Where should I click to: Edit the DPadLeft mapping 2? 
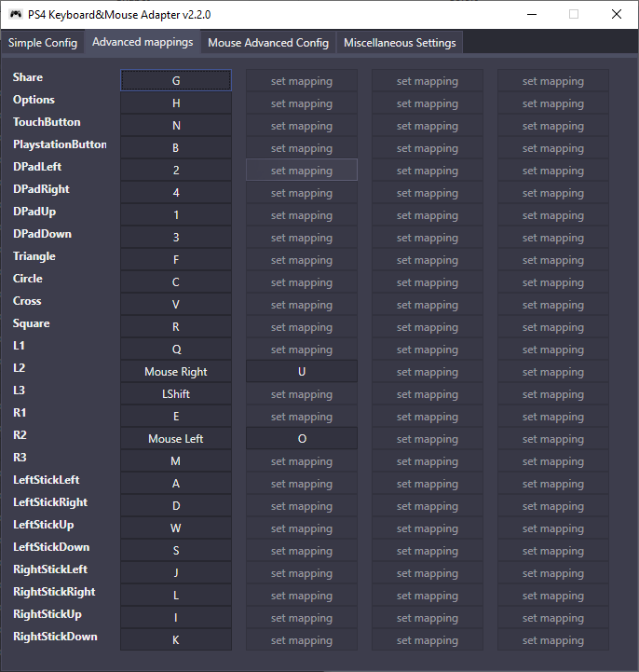(x=176, y=170)
